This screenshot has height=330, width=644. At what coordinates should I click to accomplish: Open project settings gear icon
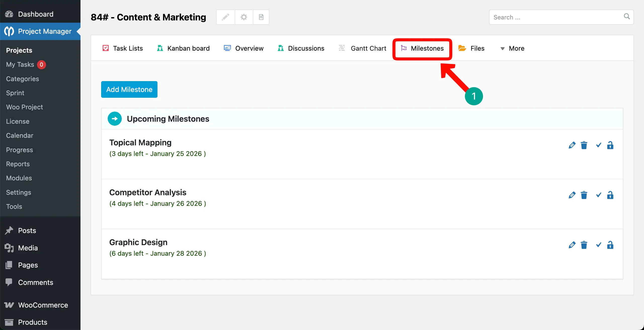click(x=244, y=17)
